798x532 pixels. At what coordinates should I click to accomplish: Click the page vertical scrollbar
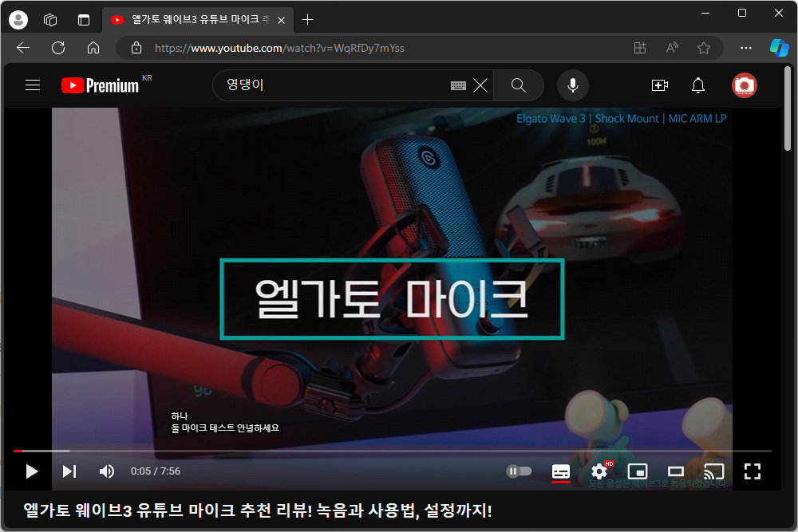tap(788, 108)
